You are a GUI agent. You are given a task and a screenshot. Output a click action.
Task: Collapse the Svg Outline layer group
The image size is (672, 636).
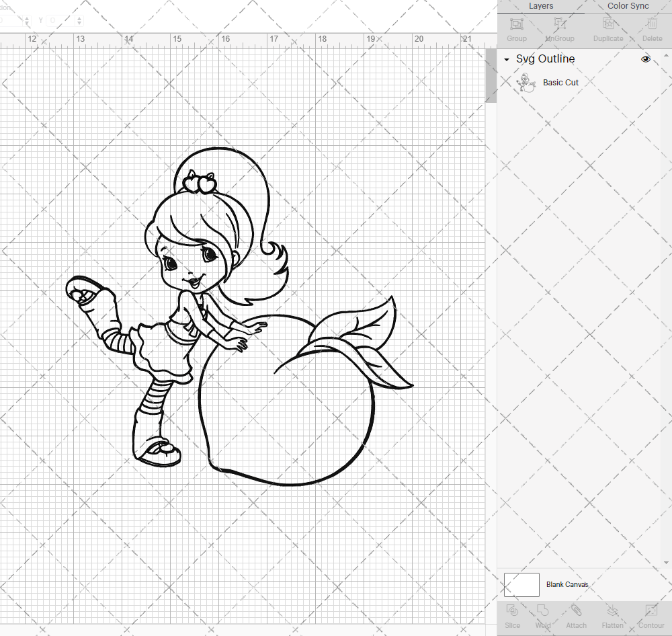(x=507, y=60)
